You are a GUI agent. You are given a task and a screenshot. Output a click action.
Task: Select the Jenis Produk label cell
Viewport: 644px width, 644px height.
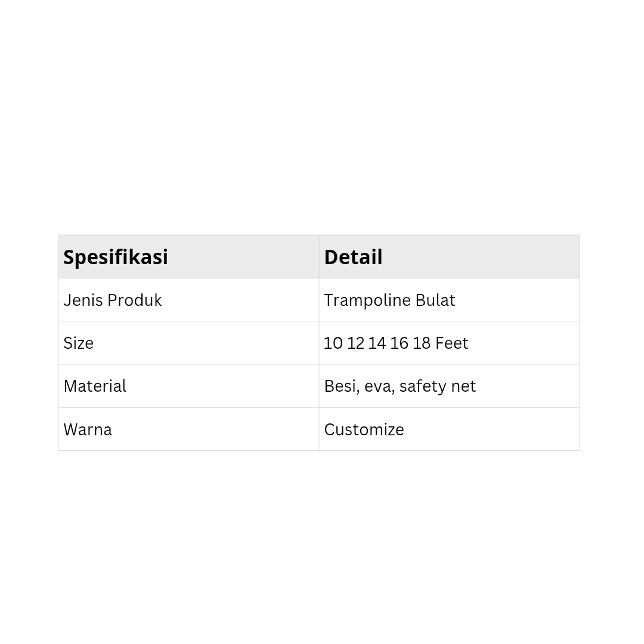[x=188, y=300]
